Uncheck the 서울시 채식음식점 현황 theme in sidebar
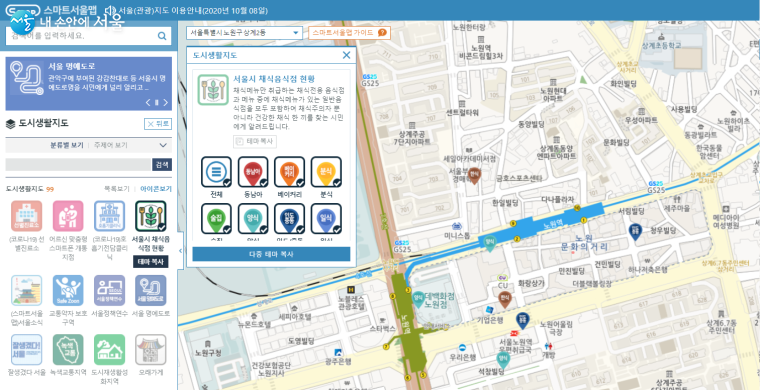The height and width of the screenshot is (391, 760). pyautogui.click(x=151, y=216)
